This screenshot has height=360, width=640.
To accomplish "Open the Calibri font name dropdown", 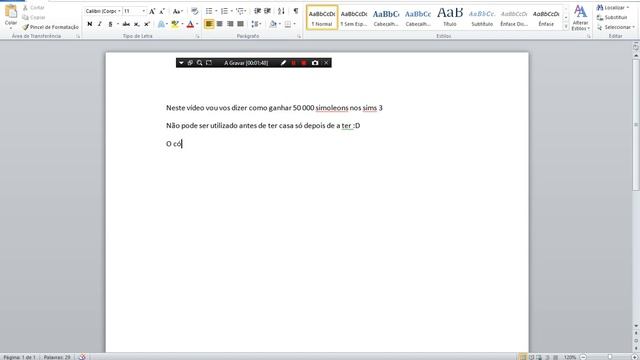I will [x=119, y=11].
